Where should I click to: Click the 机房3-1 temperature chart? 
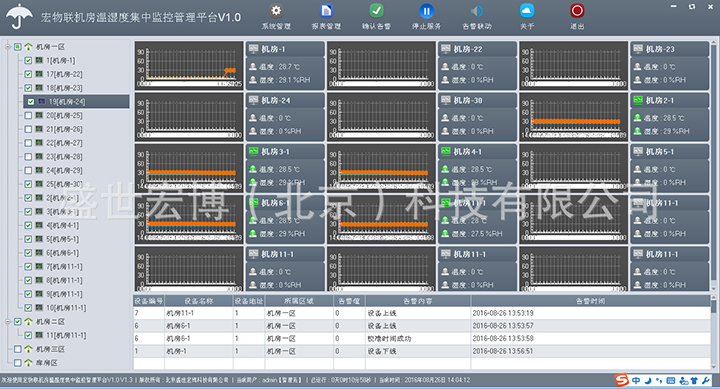(189, 168)
